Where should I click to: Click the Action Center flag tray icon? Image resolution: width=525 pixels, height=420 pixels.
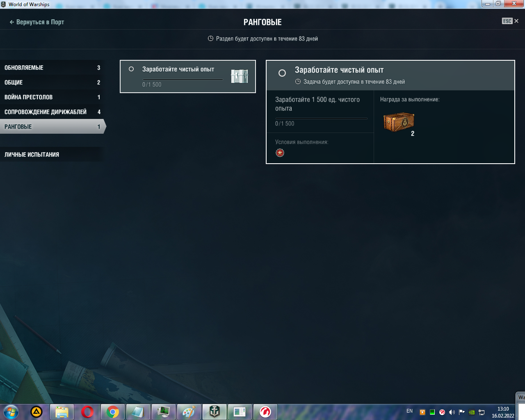pos(462,412)
